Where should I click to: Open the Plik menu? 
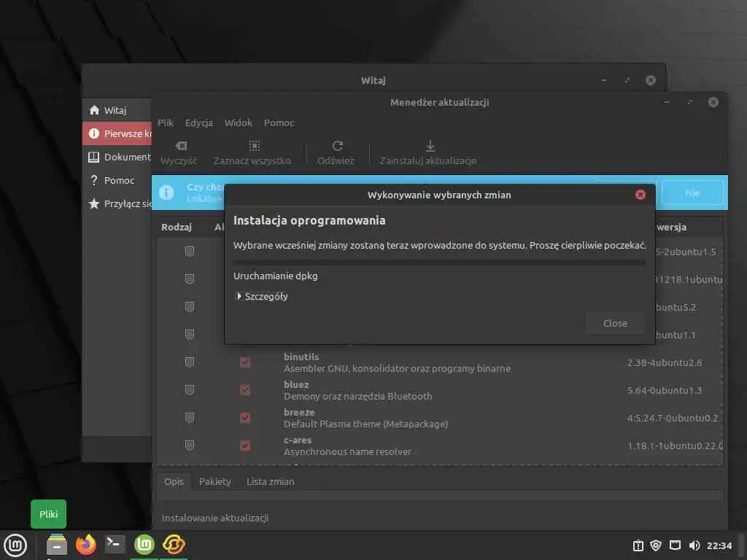166,122
